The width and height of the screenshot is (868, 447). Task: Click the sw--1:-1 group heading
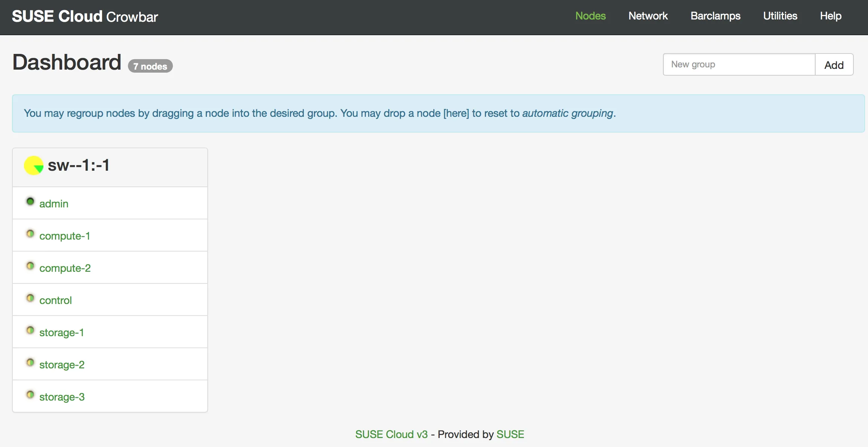point(79,165)
